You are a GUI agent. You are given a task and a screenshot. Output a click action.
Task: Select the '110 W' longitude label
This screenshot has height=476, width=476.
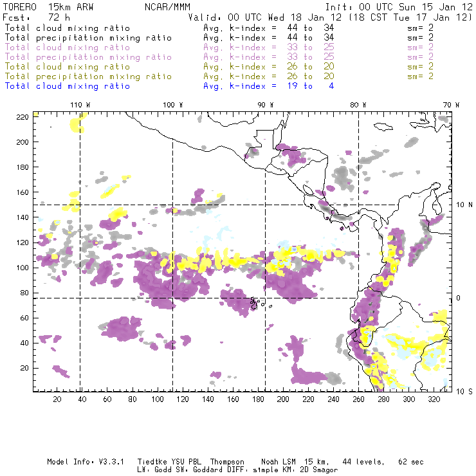(80, 105)
